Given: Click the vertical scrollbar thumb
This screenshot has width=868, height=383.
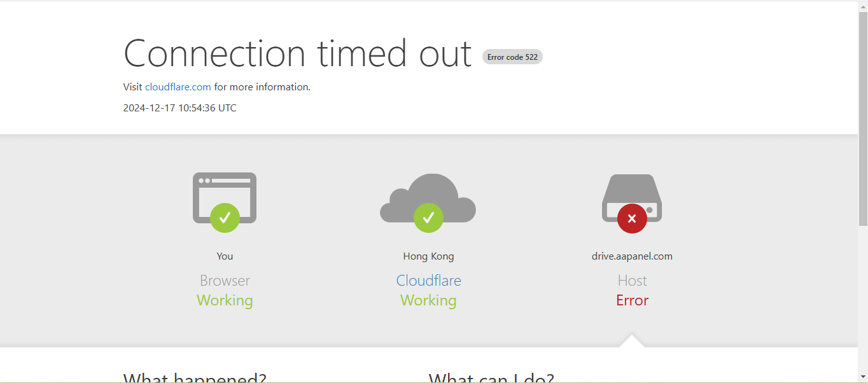Looking at the screenshot, I should coord(863,118).
